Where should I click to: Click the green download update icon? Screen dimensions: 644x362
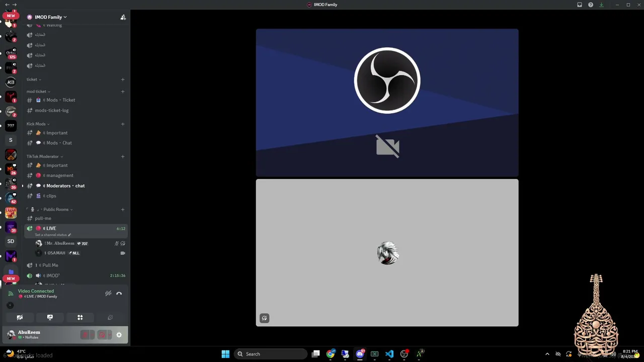tap(601, 5)
